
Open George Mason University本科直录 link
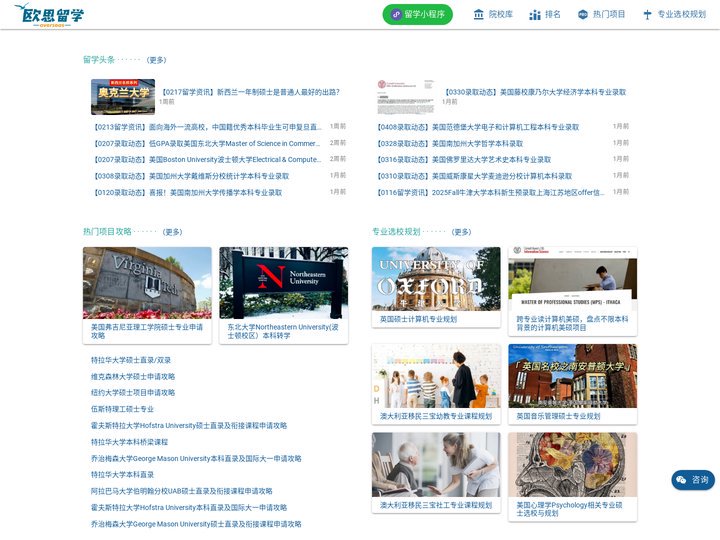click(196, 458)
